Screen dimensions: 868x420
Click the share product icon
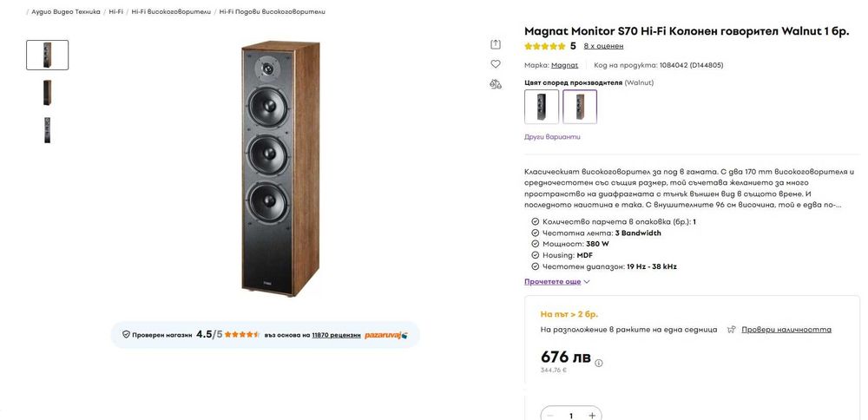point(496,44)
